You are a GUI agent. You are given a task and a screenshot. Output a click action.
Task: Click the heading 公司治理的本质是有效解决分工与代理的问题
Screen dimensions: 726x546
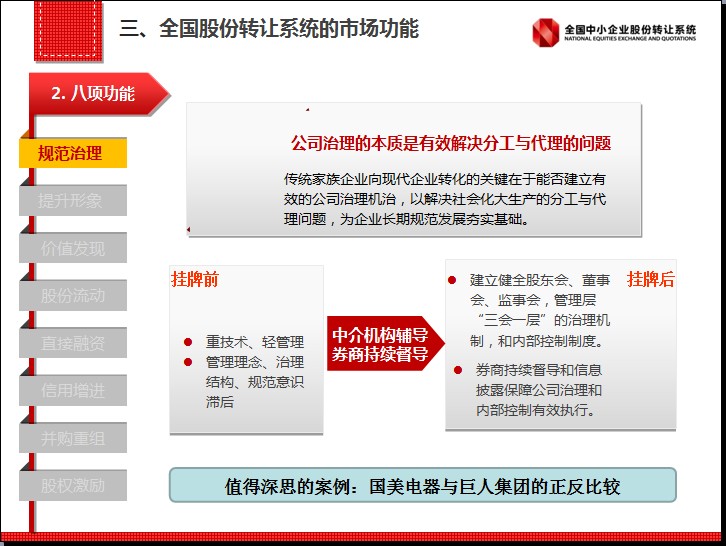[x=451, y=143]
